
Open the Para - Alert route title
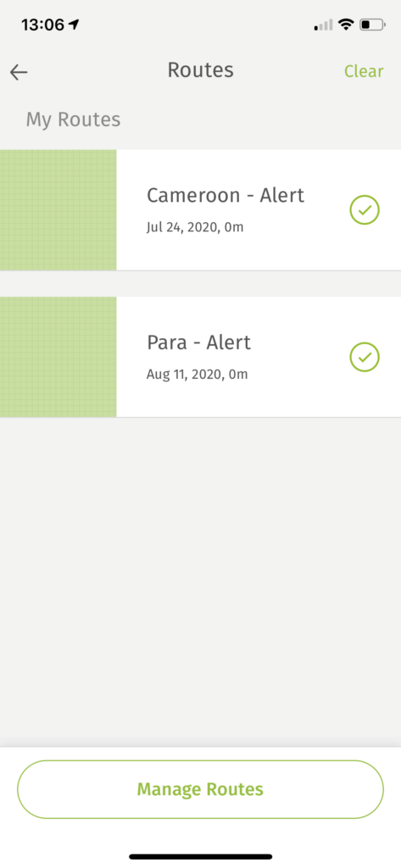coord(199,342)
